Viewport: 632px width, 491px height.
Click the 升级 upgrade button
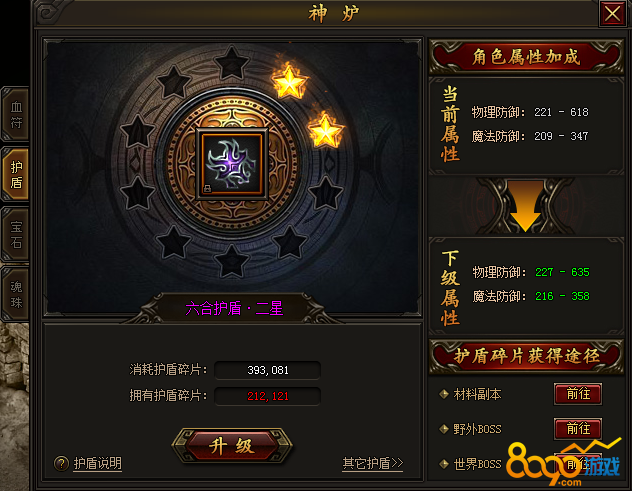click(232, 446)
